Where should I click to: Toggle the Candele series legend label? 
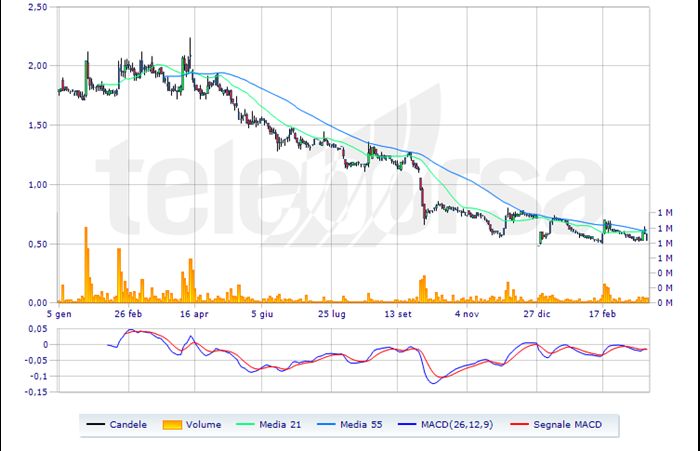pos(129,425)
